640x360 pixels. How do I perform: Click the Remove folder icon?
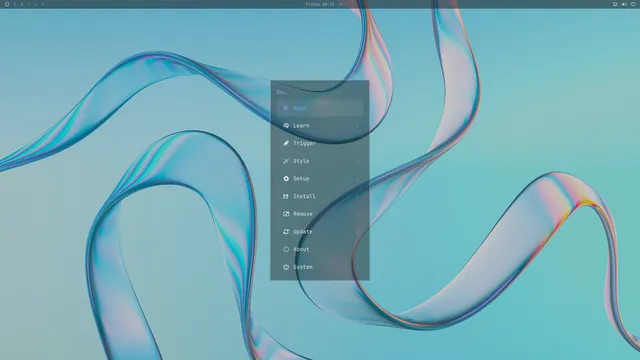click(x=286, y=214)
